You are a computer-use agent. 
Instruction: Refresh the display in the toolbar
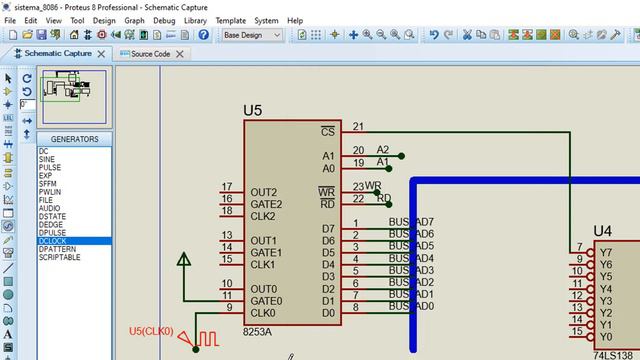pos(302,35)
